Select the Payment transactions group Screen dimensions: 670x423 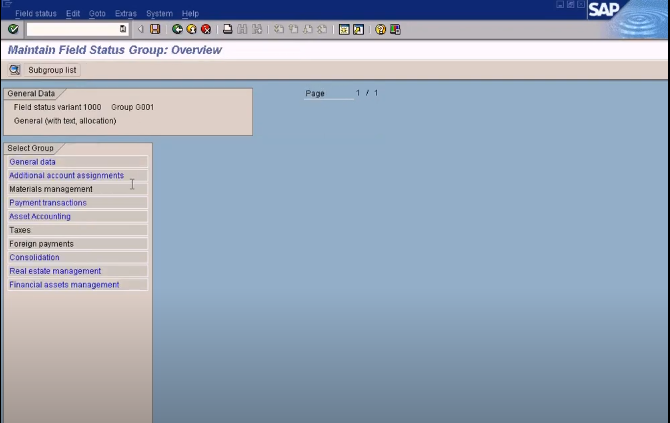pos(77,203)
